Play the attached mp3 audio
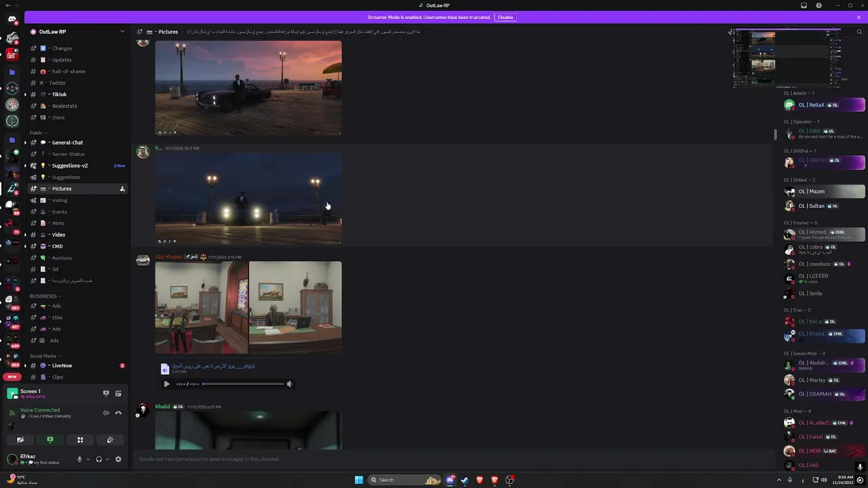Image resolution: width=868 pixels, height=488 pixels. click(x=167, y=384)
